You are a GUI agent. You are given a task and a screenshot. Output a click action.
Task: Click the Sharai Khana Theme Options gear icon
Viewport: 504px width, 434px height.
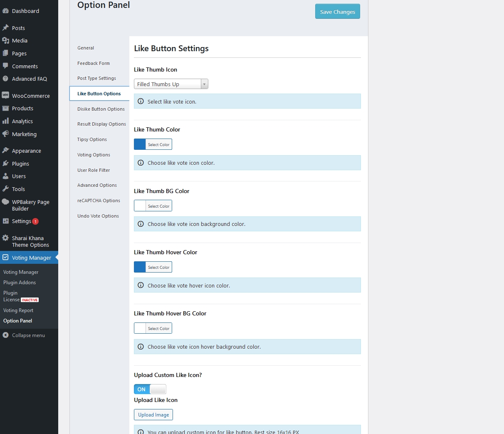[x=5, y=238]
